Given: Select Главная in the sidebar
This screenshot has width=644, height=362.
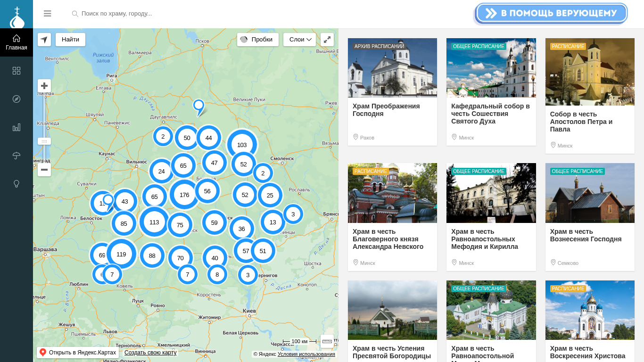Looking at the screenshot, I should 17,42.
